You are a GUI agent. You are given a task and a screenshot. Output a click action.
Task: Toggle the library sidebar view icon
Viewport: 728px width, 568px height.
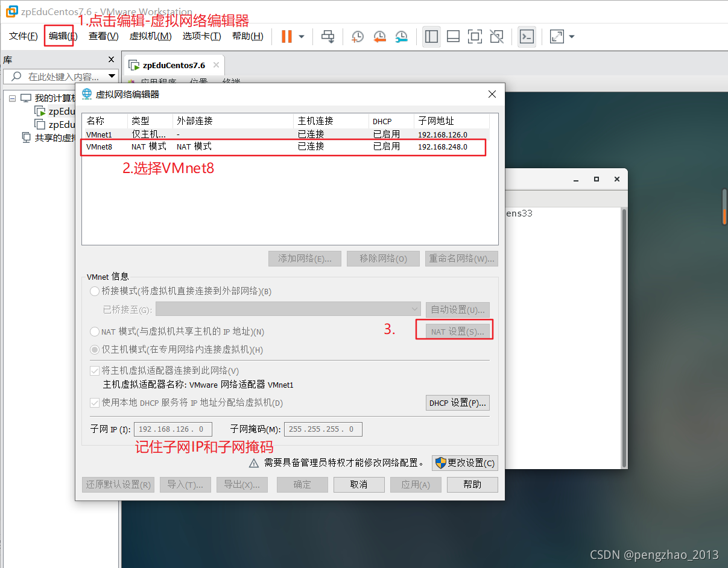(x=431, y=37)
